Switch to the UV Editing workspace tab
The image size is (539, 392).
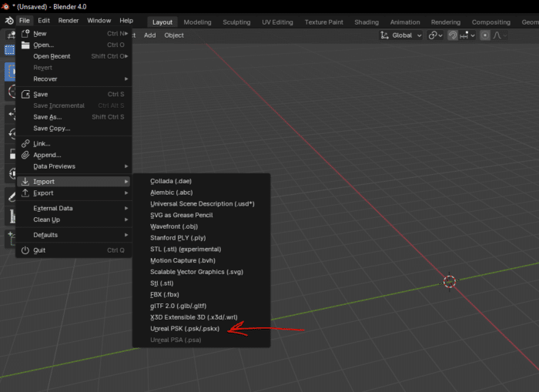[277, 22]
